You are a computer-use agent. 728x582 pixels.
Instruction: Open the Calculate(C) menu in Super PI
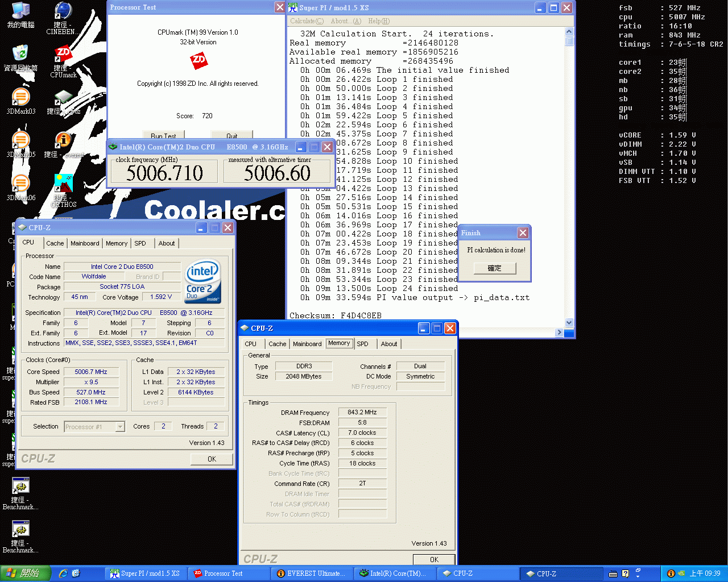click(x=307, y=21)
